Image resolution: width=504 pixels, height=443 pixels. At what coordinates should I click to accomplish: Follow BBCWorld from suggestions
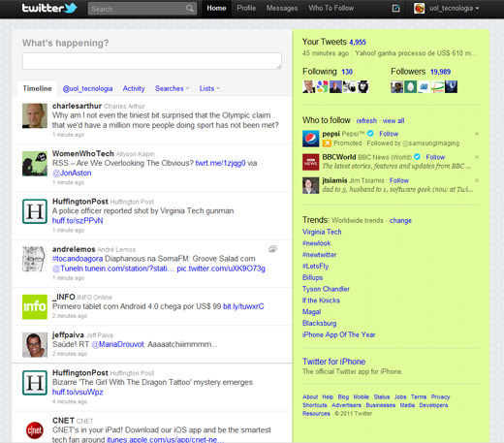[x=435, y=157]
